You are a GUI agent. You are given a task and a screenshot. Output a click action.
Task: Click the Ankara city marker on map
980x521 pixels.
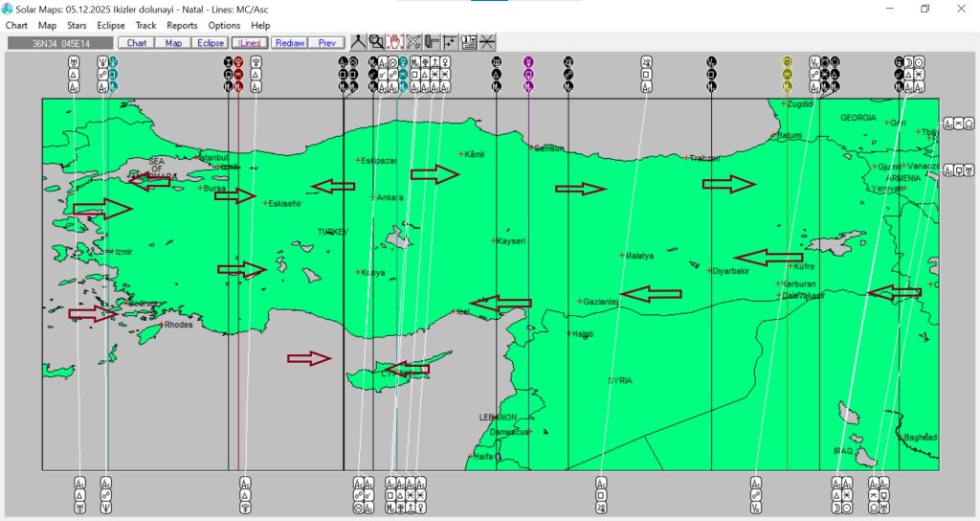pyautogui.click(x=373, y=197)
